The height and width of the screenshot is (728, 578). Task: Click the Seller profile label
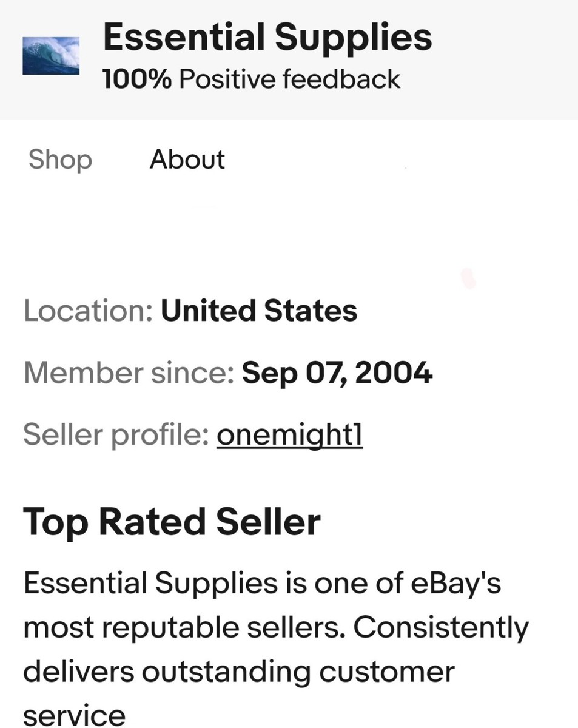coord(116,434)
